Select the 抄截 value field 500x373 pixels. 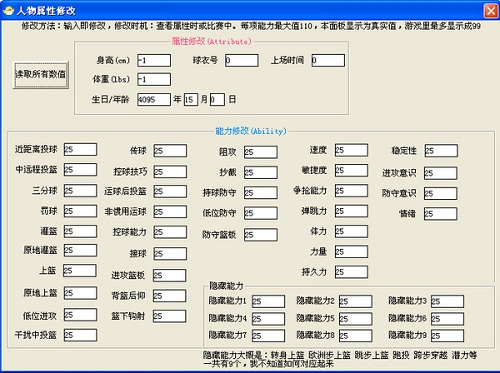coord(260,172)
